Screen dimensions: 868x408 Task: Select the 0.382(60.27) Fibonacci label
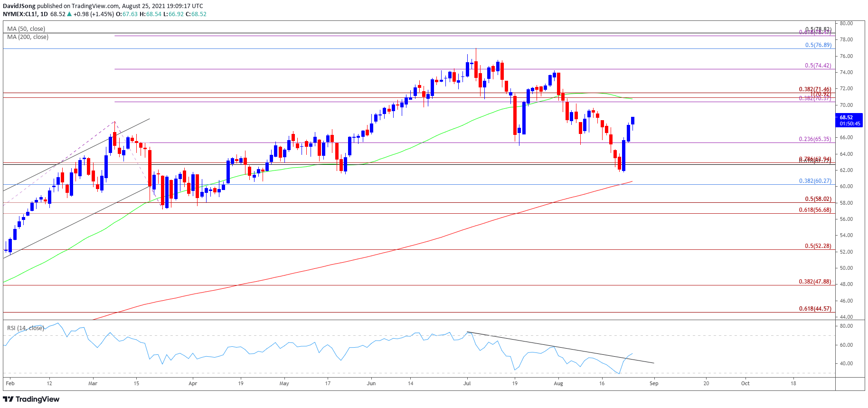click(815, 181)
